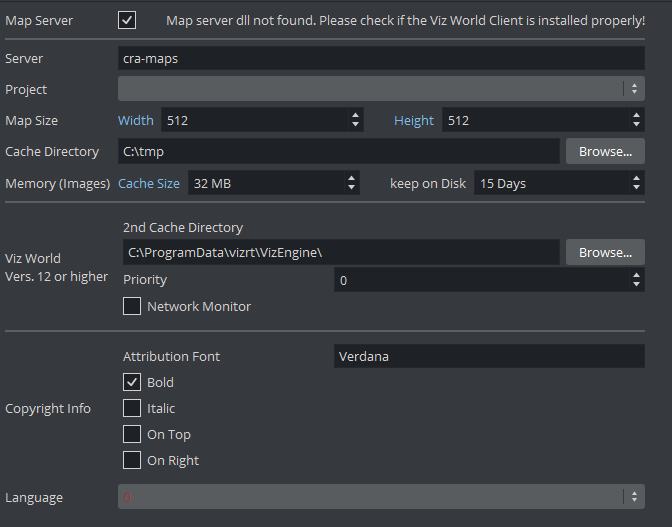Increase the Priority value with up arrow

click(637, 275)
